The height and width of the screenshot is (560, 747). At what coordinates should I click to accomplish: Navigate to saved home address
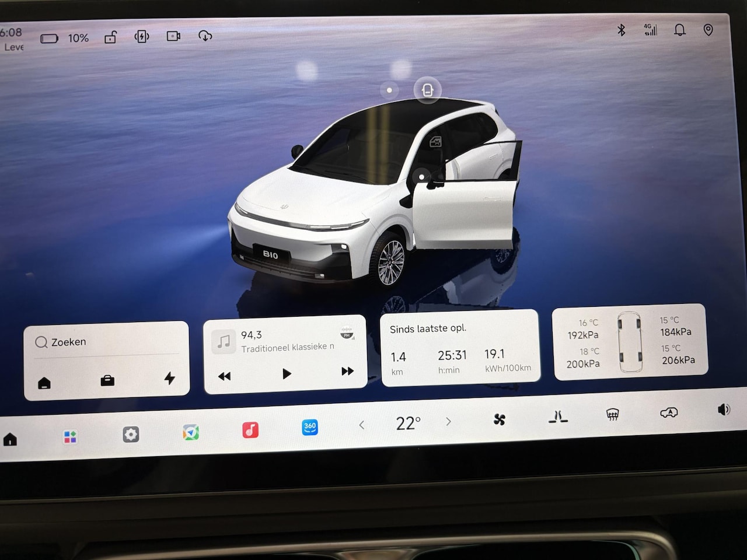coord(44,383)
